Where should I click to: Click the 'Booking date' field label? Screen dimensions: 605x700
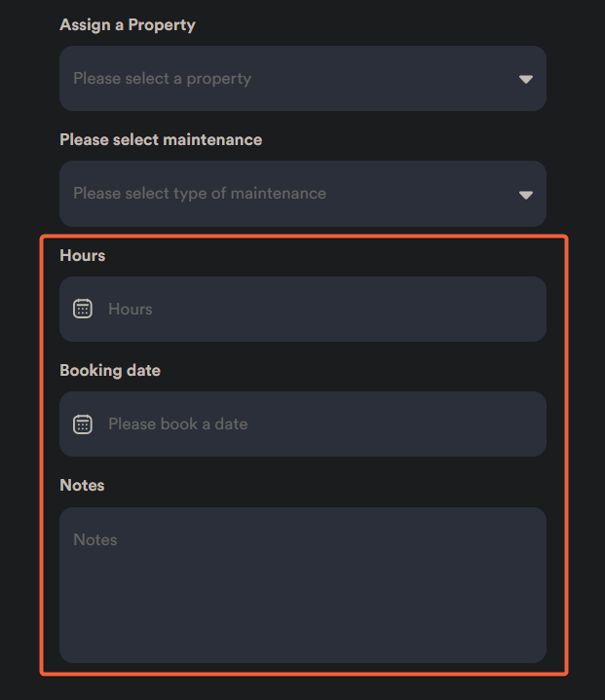click(x=110, y=370)
